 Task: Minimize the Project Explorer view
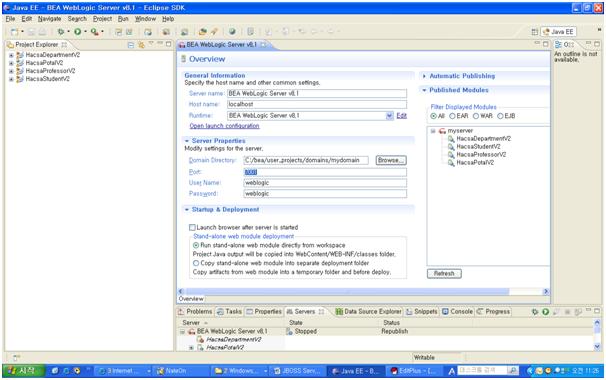(x=160, y=44)
